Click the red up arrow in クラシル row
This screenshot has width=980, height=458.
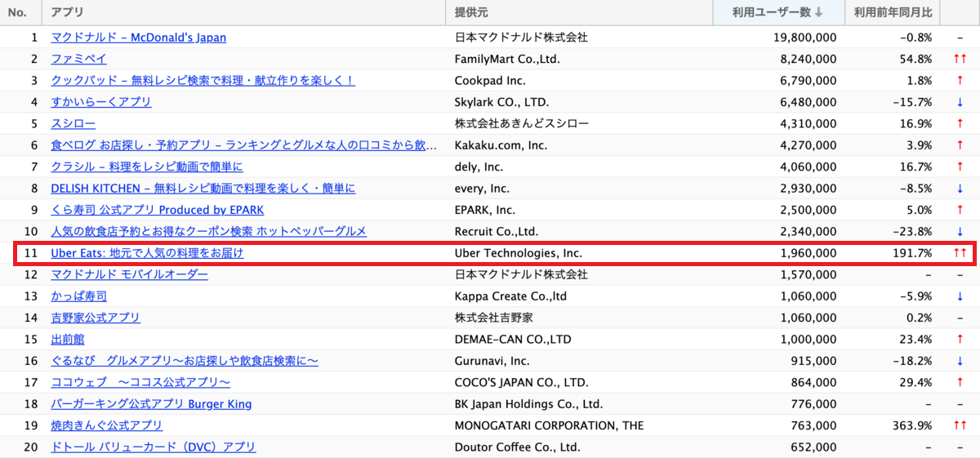960,167
